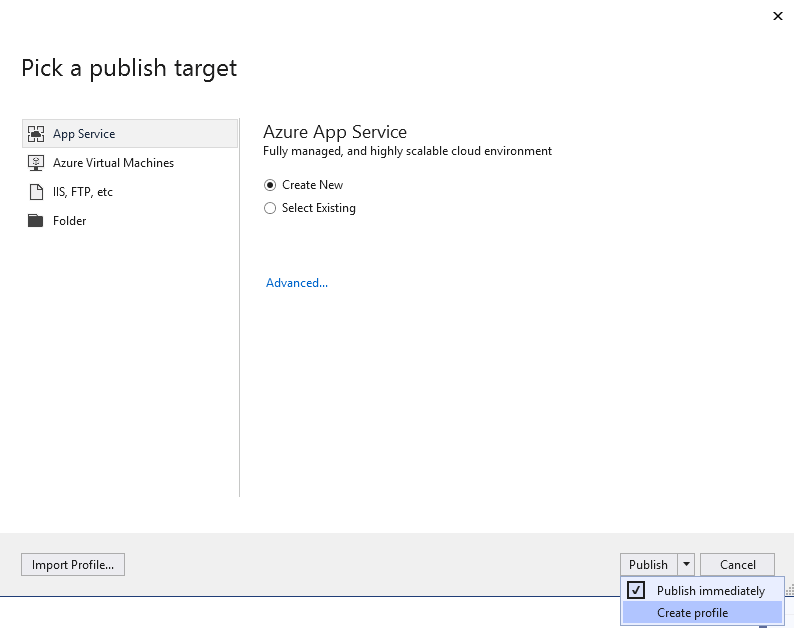Close the publish dialog with X
The height and width of the screenshot is (628, 794).
pos(778,16)
